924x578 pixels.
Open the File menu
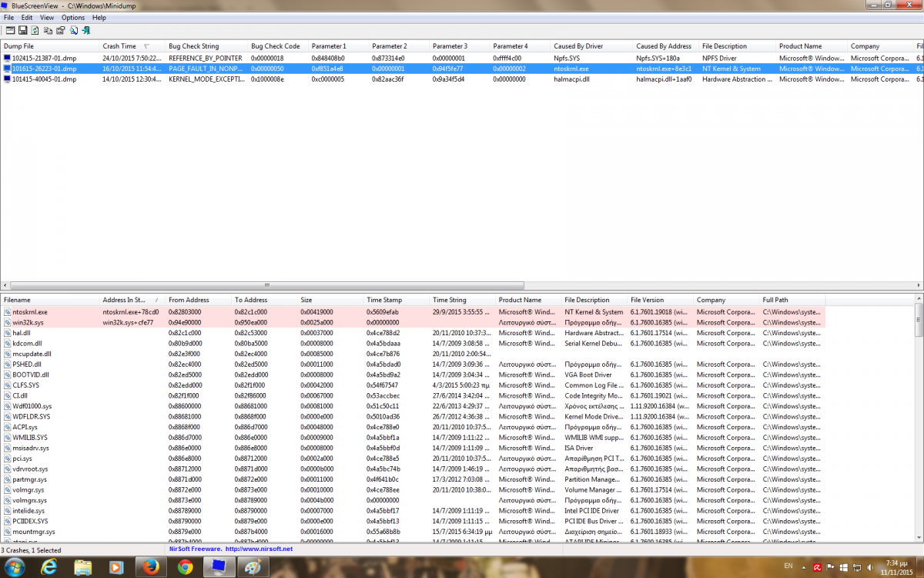coord(9,17)
